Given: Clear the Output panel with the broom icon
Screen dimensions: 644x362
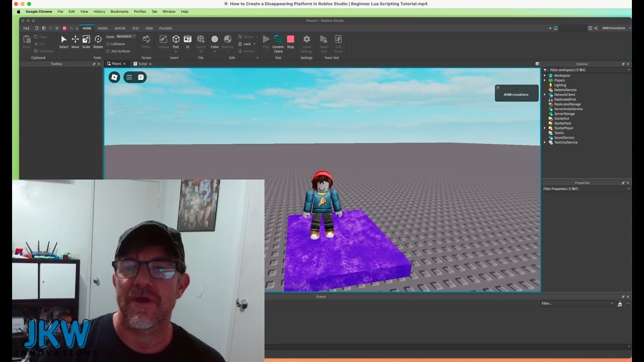Looking at the screenshot, I should tap(620, 304).
